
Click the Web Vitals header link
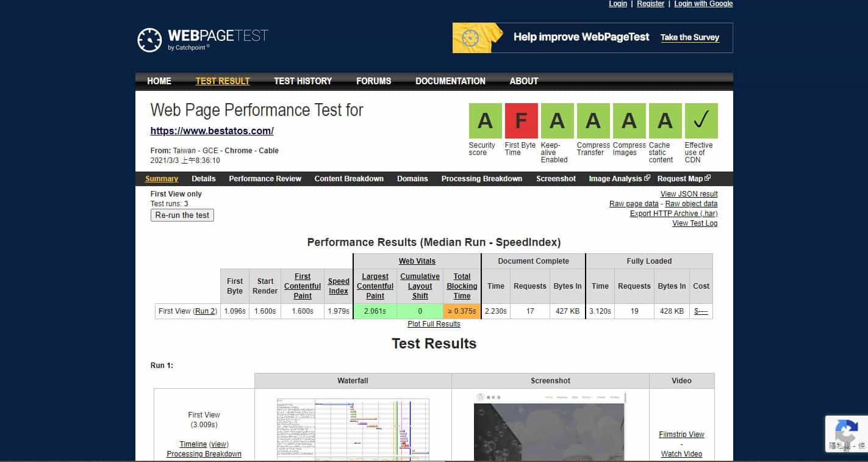click(417, 261)
